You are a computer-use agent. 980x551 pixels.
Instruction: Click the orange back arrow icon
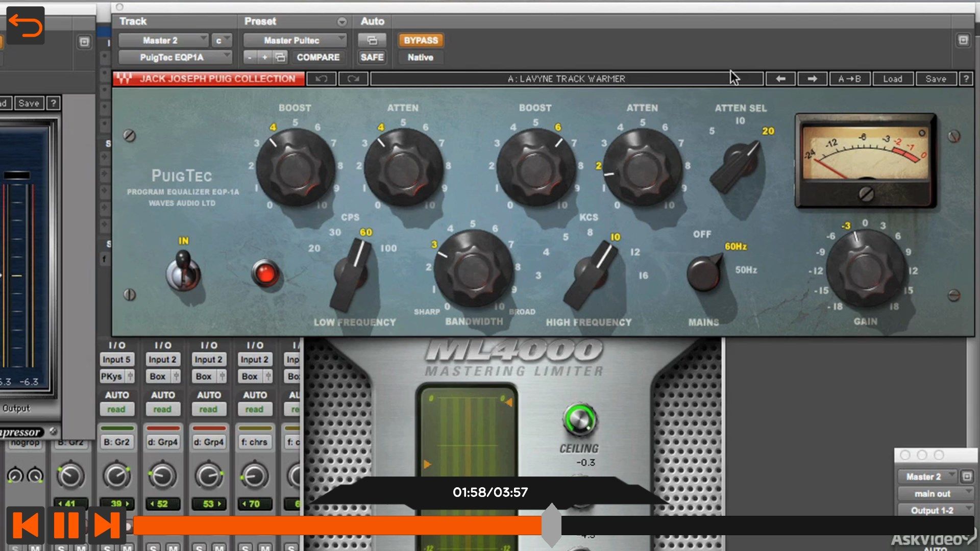[26, 26]
